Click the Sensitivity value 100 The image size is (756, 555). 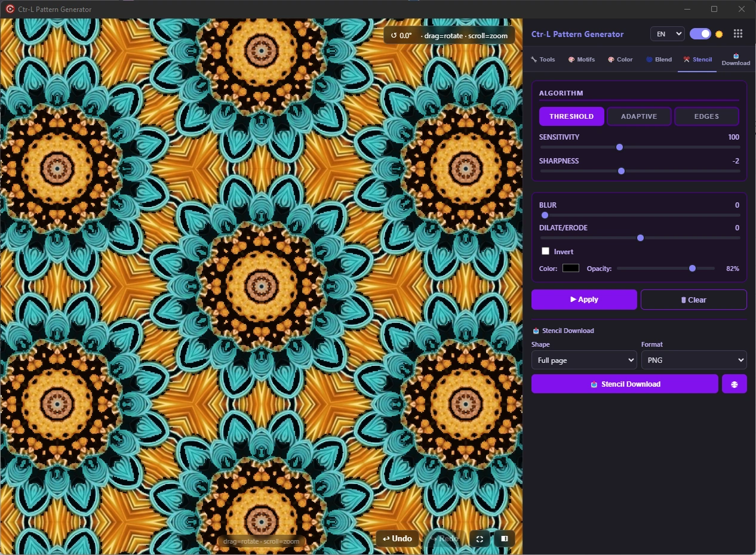tap(733, 137)
